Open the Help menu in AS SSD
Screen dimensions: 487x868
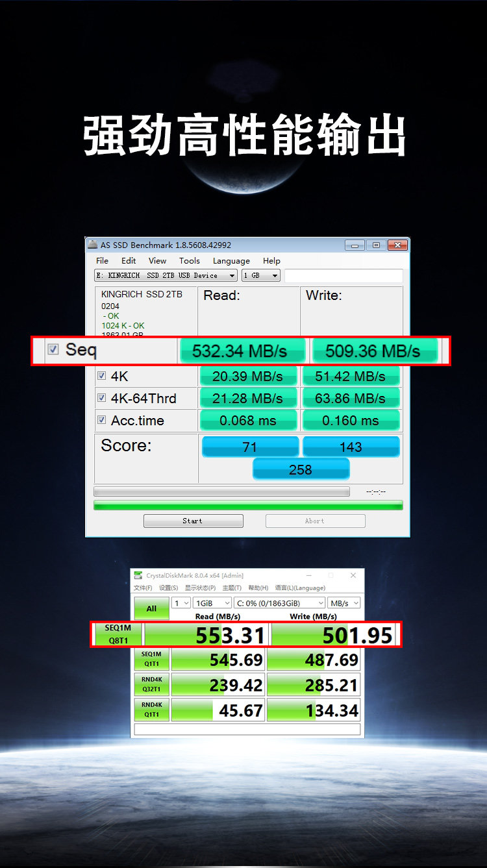coord(271,260)
